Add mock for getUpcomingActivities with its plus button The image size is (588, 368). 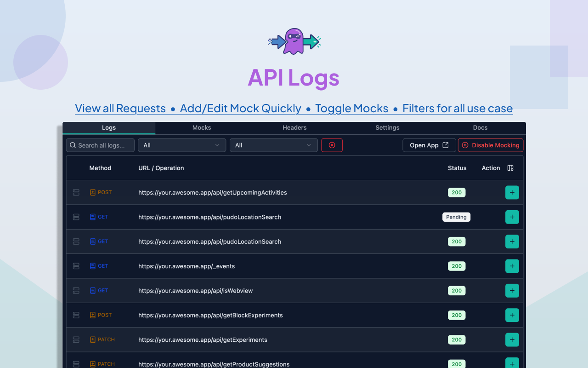click(512, 192)
